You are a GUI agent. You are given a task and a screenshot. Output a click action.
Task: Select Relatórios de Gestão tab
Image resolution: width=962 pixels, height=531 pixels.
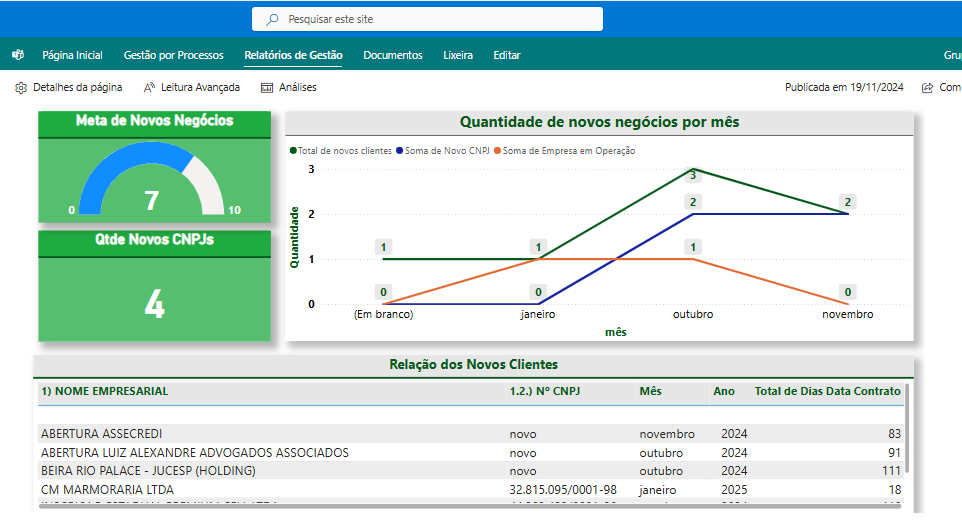pos(293,55)
